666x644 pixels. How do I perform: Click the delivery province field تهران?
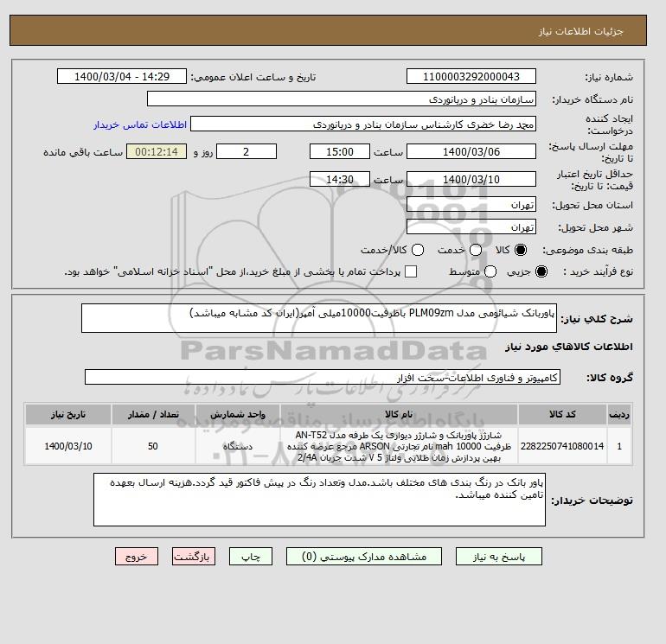click(x=471, y=205)
